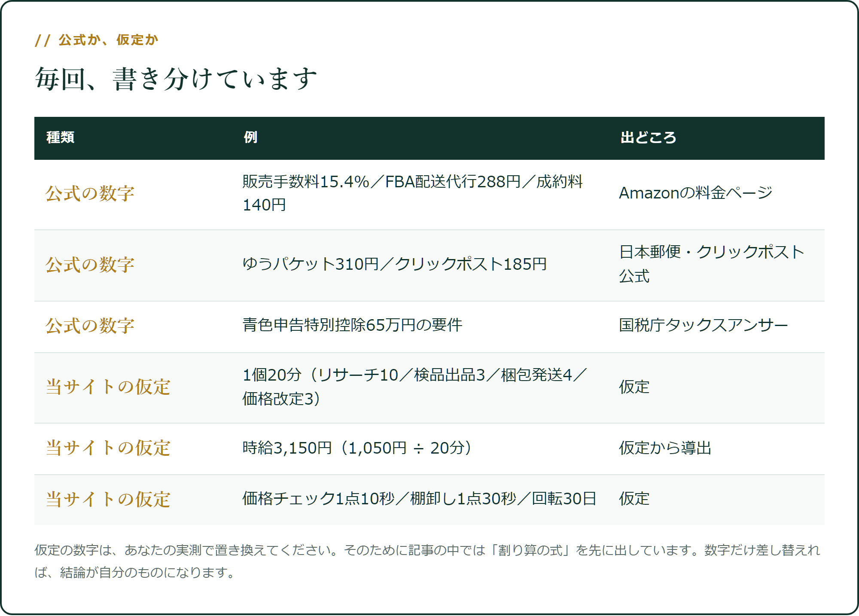The height and width of the screenshot is (616, 859).
Task: Click 公式の数字 in the 青色申告 row
Action: pos(90,326)
